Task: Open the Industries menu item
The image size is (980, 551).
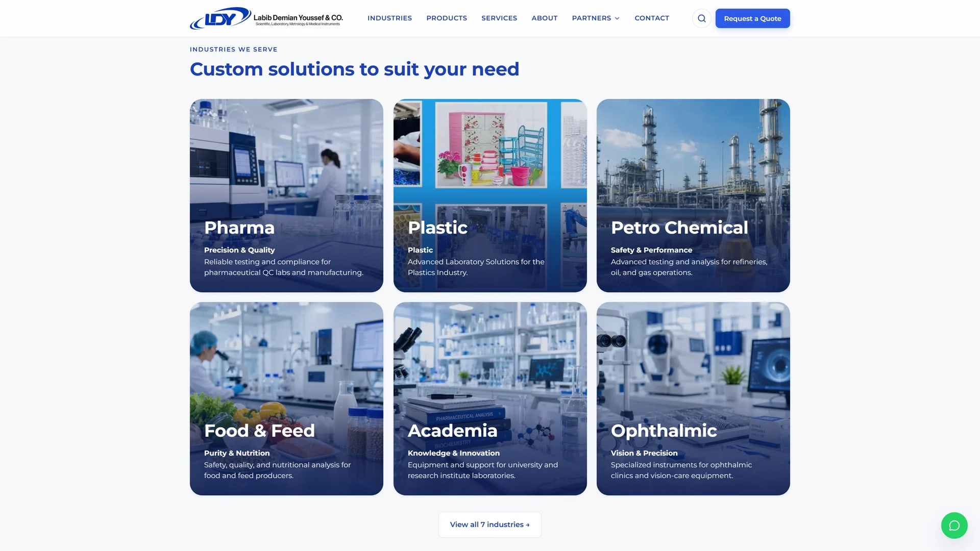Action: [x=389, y=18]
